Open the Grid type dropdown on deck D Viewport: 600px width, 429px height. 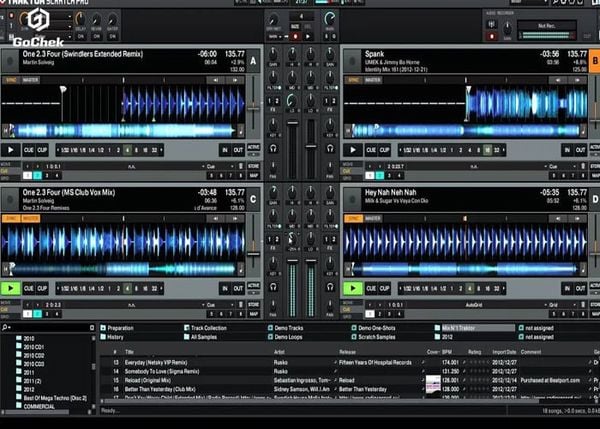(x=561, y=305)
